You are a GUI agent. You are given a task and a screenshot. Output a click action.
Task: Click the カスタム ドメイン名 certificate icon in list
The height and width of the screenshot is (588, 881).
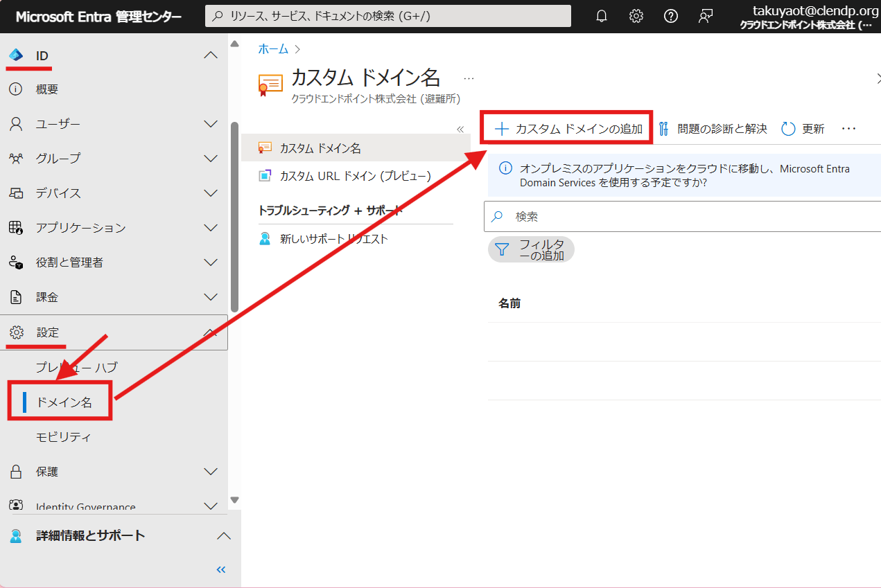pyautogui.click(x=265, y=148)
